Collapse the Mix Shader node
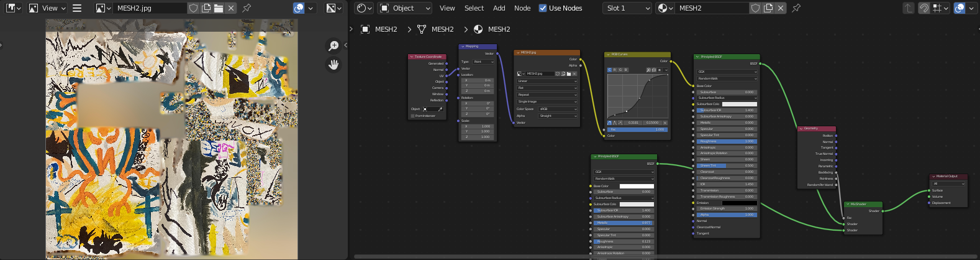 pos(848,204)
